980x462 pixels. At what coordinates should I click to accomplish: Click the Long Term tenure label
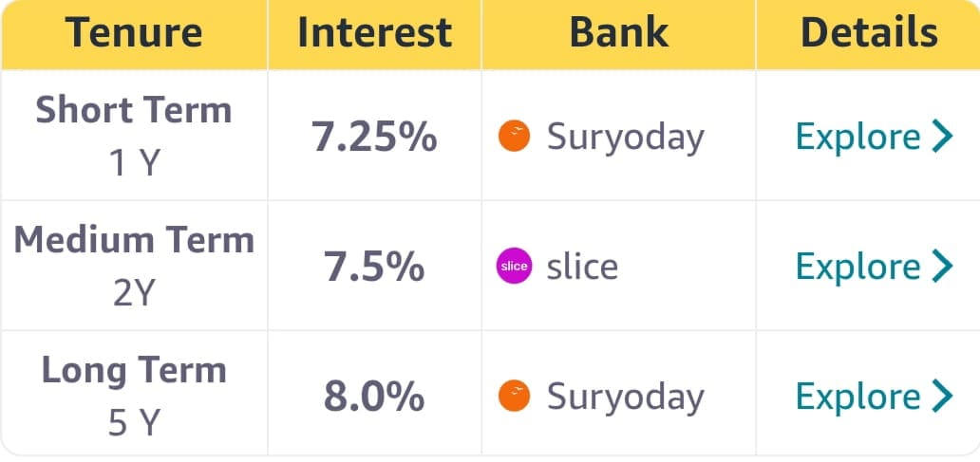point(134,370)
